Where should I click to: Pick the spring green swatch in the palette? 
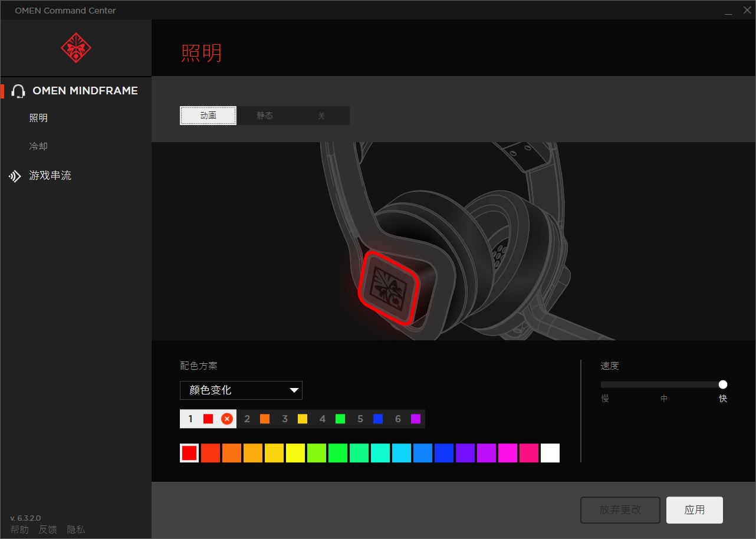tap(359, 453)
